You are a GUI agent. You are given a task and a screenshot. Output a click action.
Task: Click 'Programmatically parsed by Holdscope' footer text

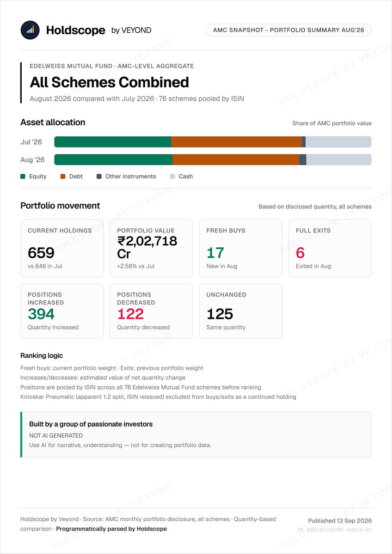pyautogui.click(x=111, y=529)
